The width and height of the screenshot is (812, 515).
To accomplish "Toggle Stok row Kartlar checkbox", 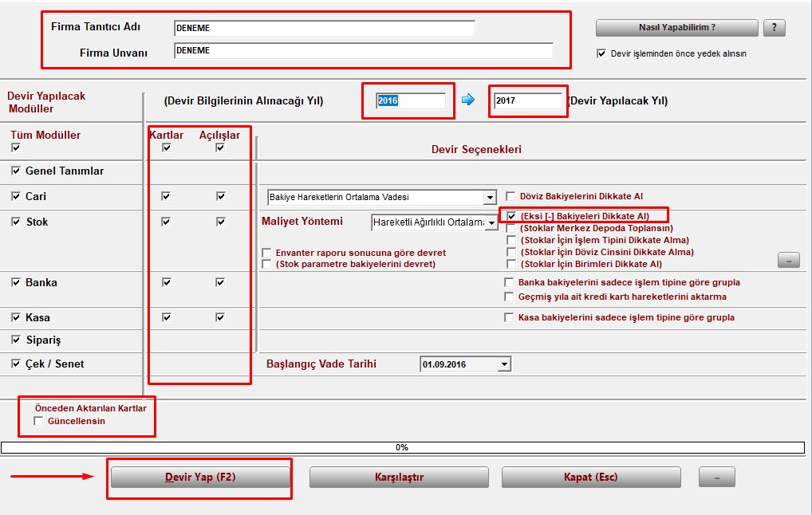I will click(166, 222).
